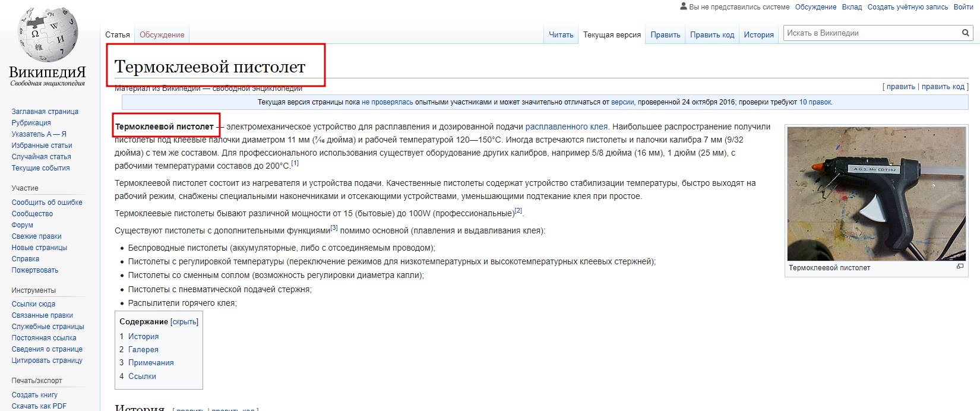Open 'Обсуждение' link in the top user bar
This screenshot has height=411, width=980.
(815, 7)
